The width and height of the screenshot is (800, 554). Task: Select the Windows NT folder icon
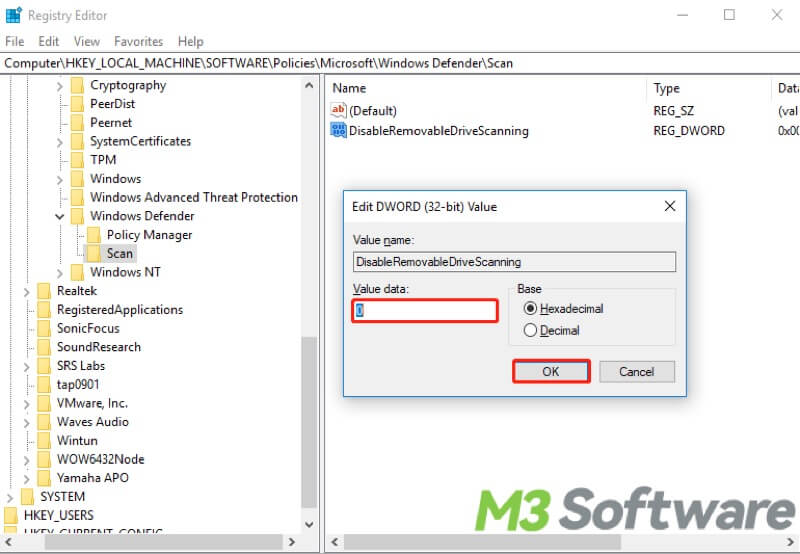point(78,272)
